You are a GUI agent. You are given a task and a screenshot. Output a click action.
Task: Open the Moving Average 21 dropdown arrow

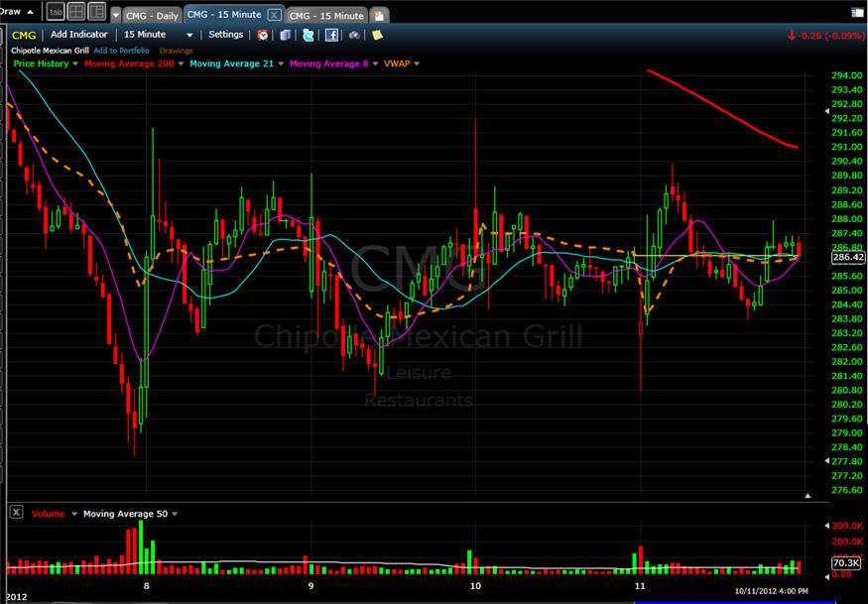tap(281, 63)
